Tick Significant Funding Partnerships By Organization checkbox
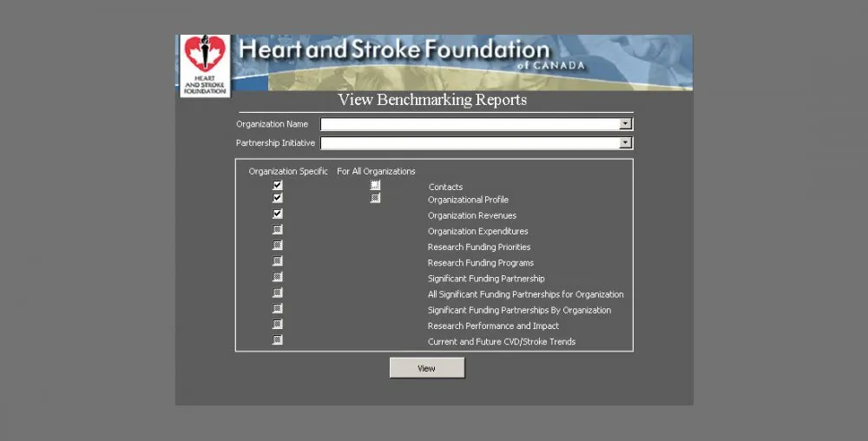 (278, 308)
